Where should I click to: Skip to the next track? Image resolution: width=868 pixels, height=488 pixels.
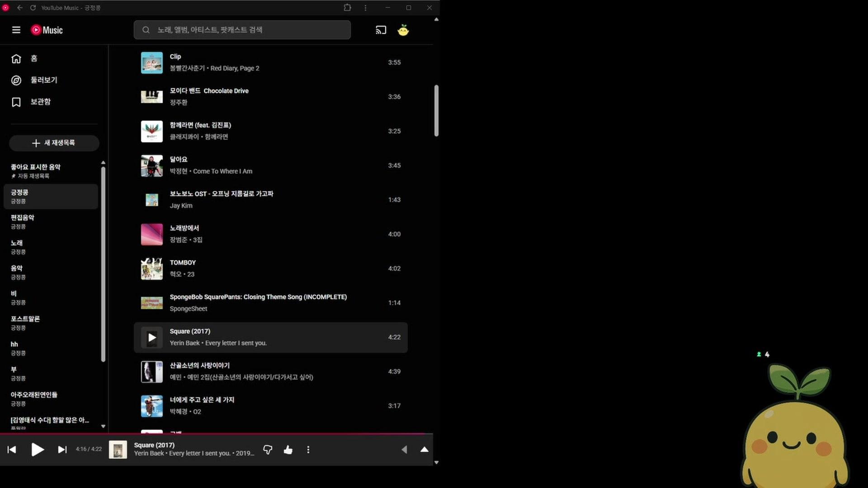point(62,450)
